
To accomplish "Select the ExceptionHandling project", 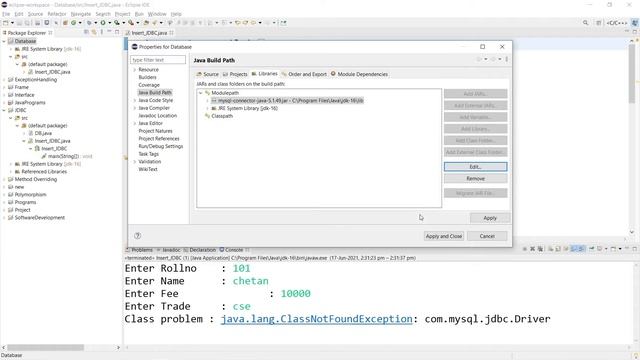I will 36,80.
